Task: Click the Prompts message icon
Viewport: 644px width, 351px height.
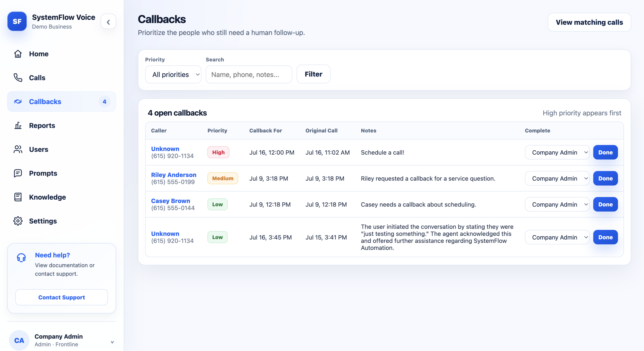Action: (x=18, y=173)
